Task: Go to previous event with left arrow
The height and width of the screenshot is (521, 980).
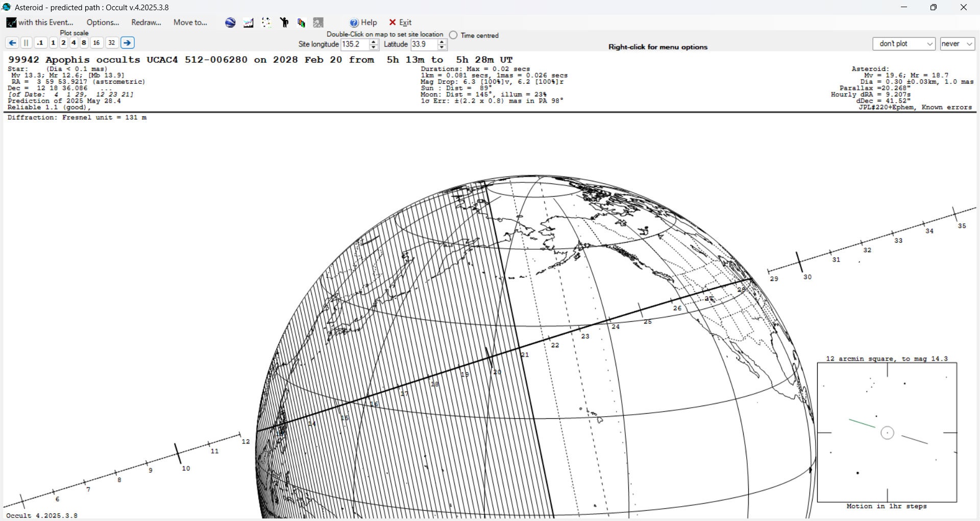Action: click(x=12, y=43)
